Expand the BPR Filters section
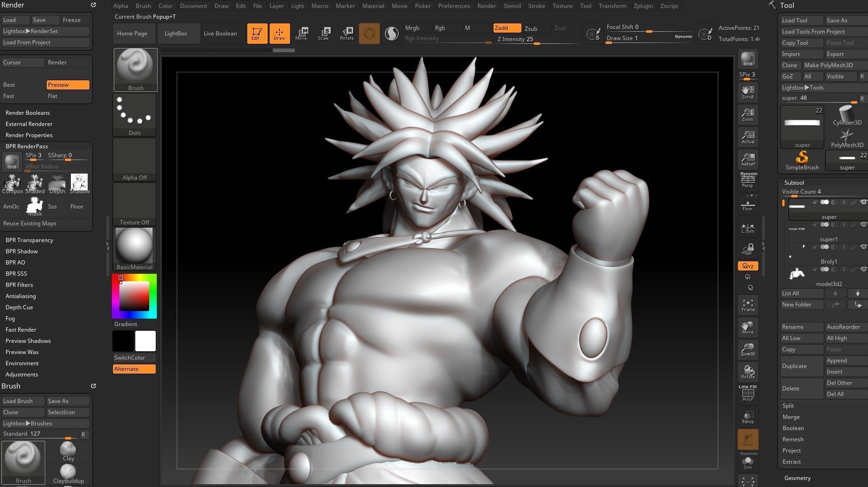 [19, 285]
